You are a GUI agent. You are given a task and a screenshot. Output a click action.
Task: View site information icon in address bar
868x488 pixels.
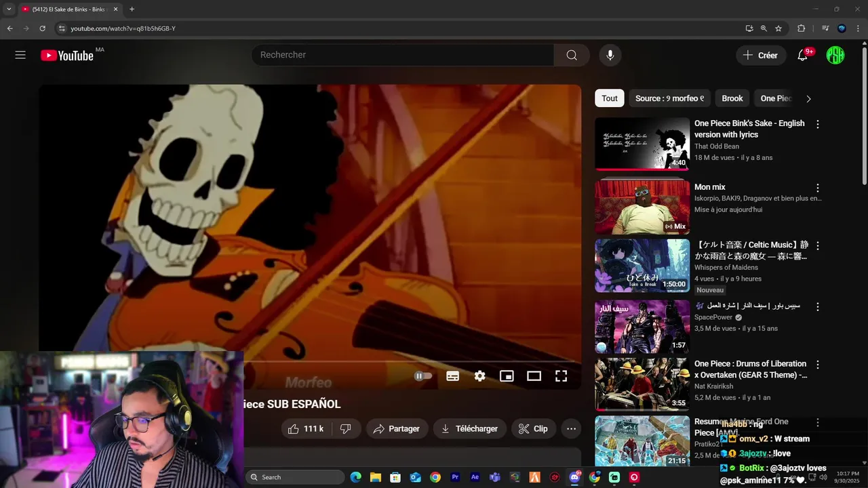tap(61, 28)
